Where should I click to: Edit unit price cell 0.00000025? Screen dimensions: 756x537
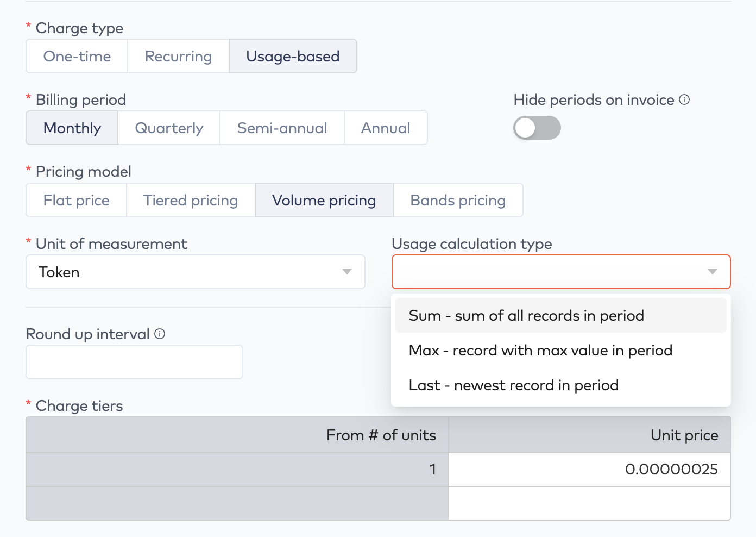coord(589,469)
